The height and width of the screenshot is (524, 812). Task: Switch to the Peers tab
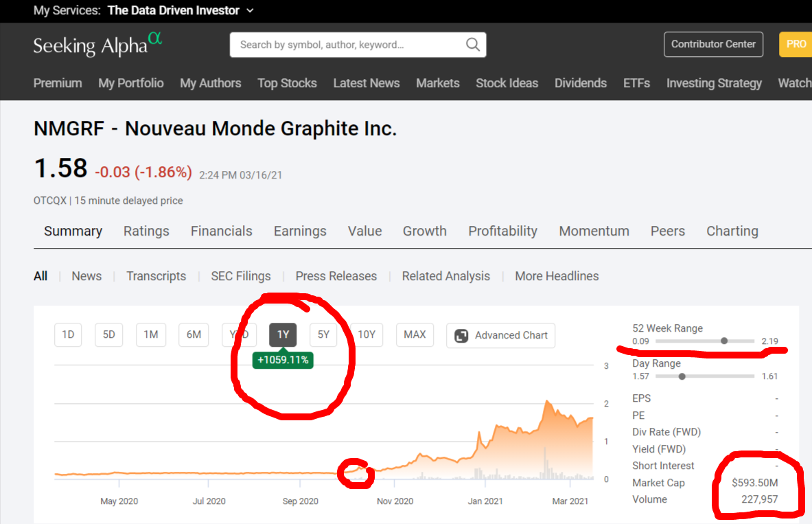pos(668,231)
